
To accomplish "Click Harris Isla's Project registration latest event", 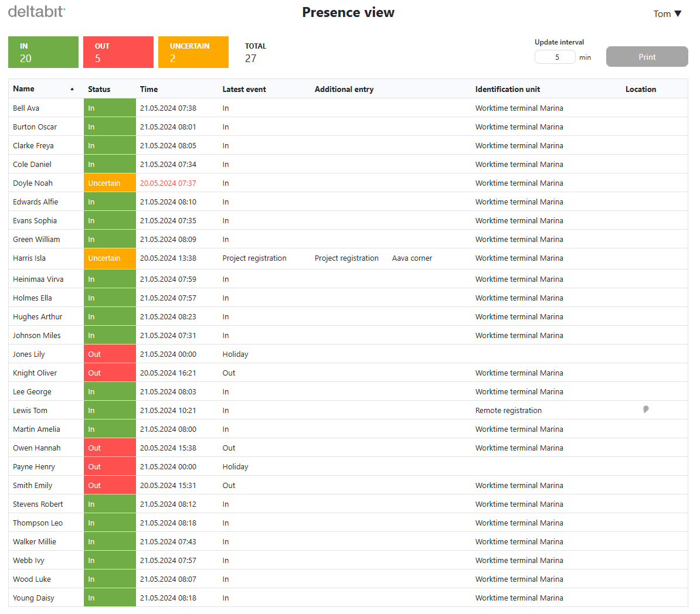I will coord(254,258).
